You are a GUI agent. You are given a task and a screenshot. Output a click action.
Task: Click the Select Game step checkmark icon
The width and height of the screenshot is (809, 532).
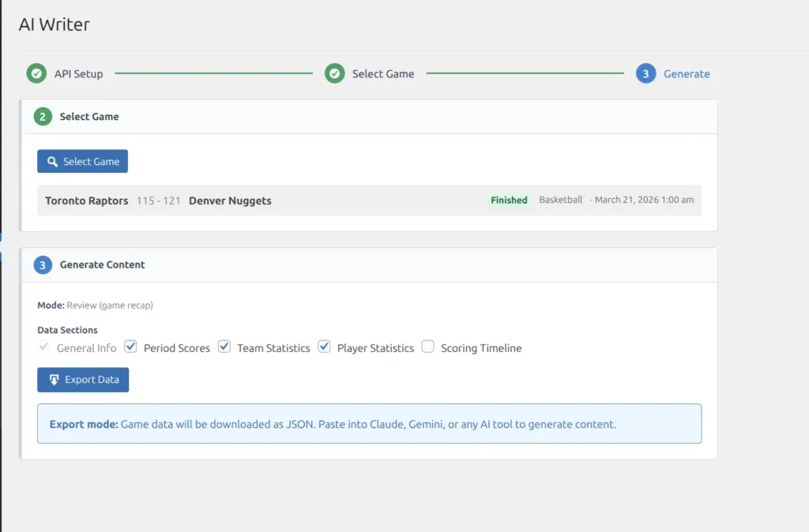point(334,73)
